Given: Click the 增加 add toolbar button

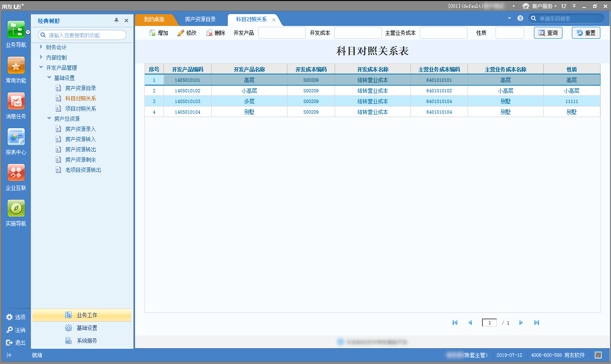Looking at the screenshot, I should point(159,33).
